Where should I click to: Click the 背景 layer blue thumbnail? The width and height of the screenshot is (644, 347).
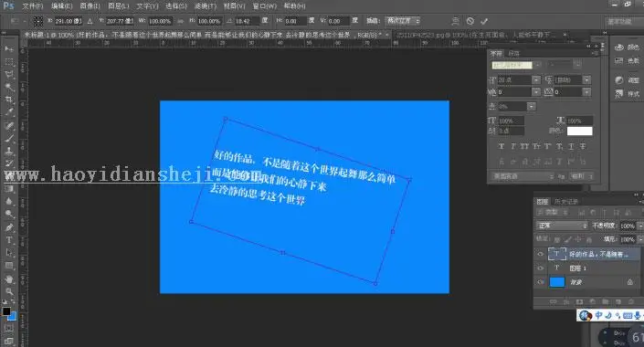point(557,282)
